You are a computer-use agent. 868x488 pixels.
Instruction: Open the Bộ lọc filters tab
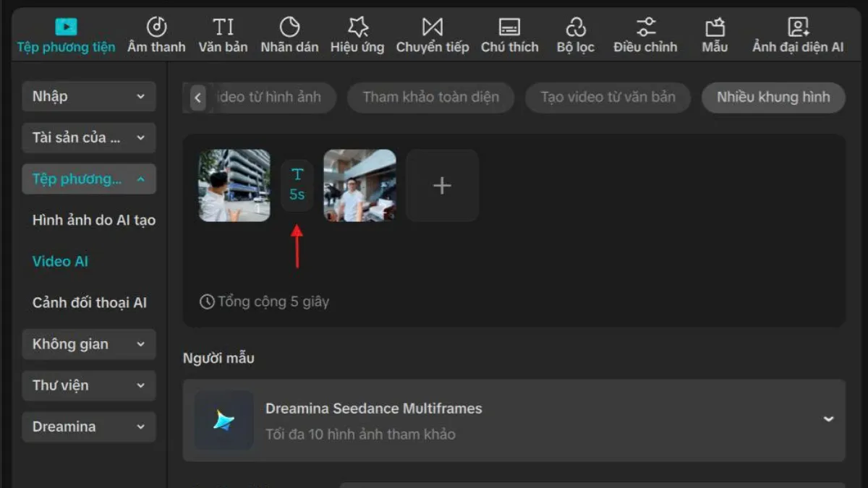coord(575,35)
